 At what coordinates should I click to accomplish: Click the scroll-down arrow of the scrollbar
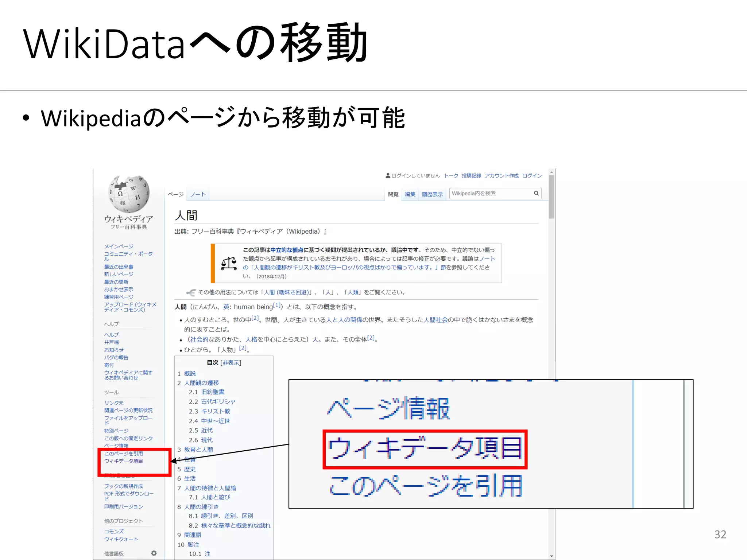point(551,556)
